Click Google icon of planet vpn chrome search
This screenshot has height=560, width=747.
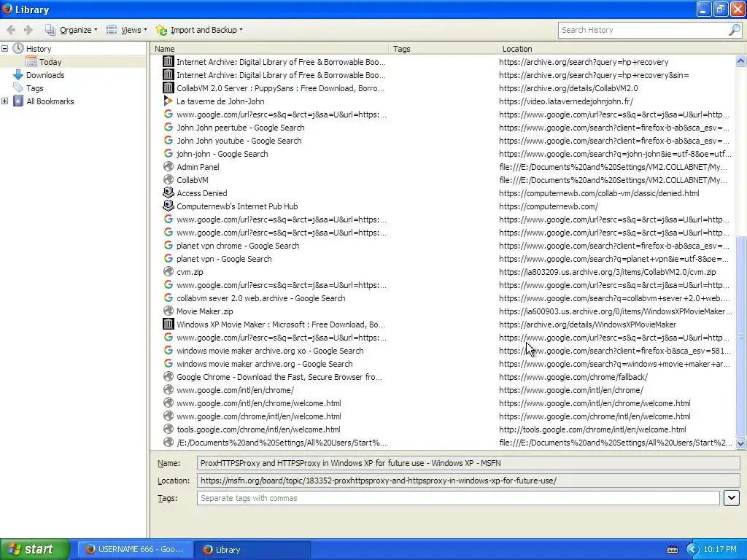pyautogui.click(x=169, y=245)
